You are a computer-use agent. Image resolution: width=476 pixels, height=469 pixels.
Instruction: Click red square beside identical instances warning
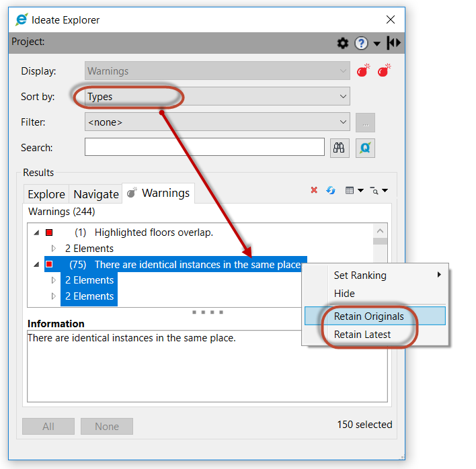[x=49, y=265]
